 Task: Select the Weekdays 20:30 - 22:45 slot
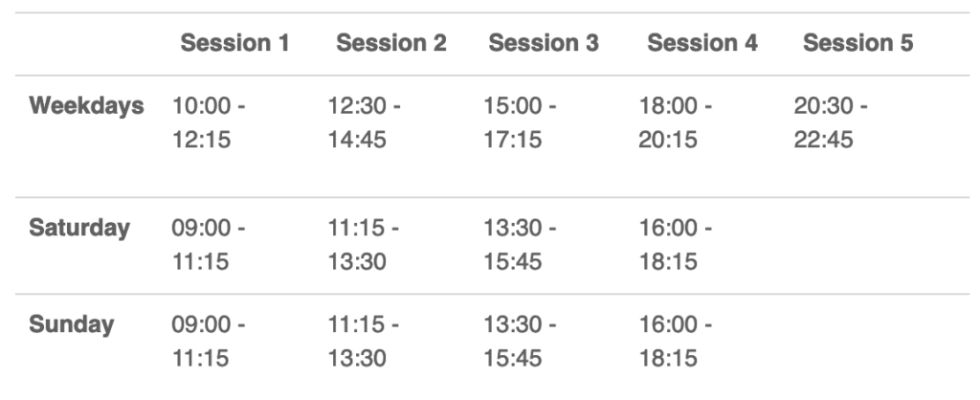click(x=831, y=122)
